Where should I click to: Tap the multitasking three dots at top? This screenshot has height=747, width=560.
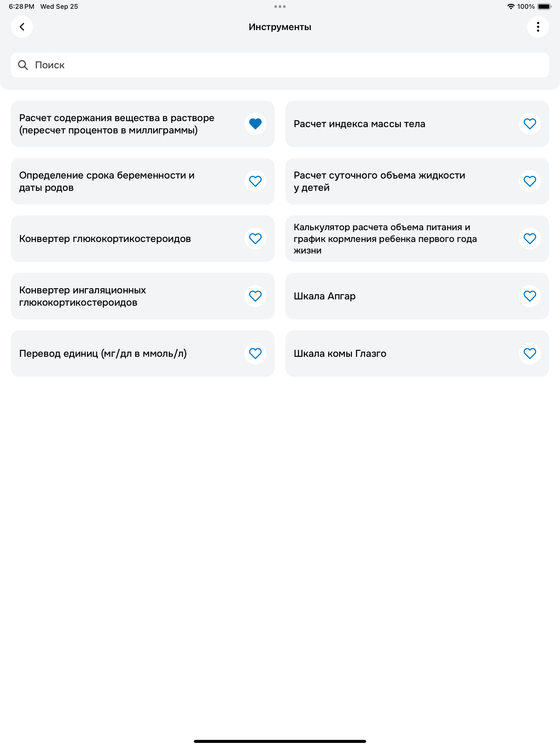pyautogui.click(x=280, y=6)
